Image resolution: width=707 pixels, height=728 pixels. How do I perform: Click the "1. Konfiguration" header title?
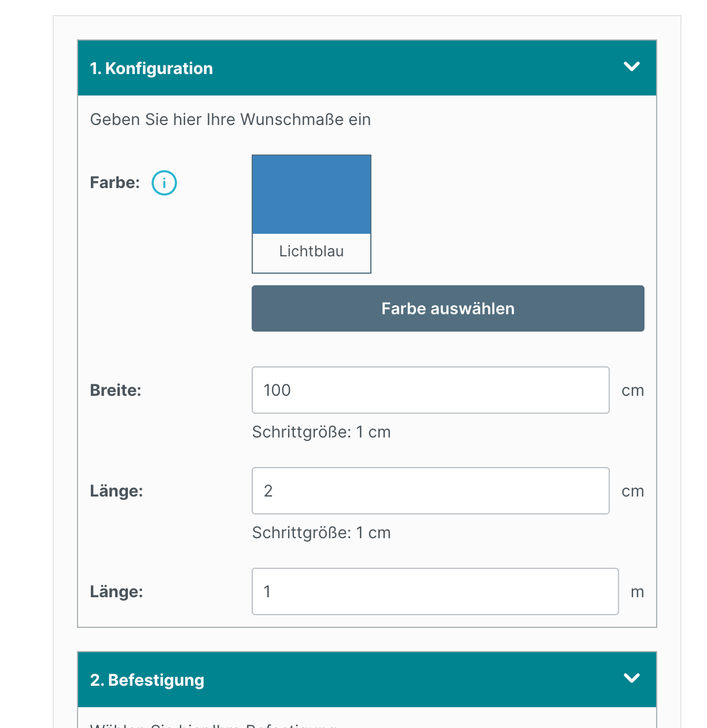coord(152,68)
